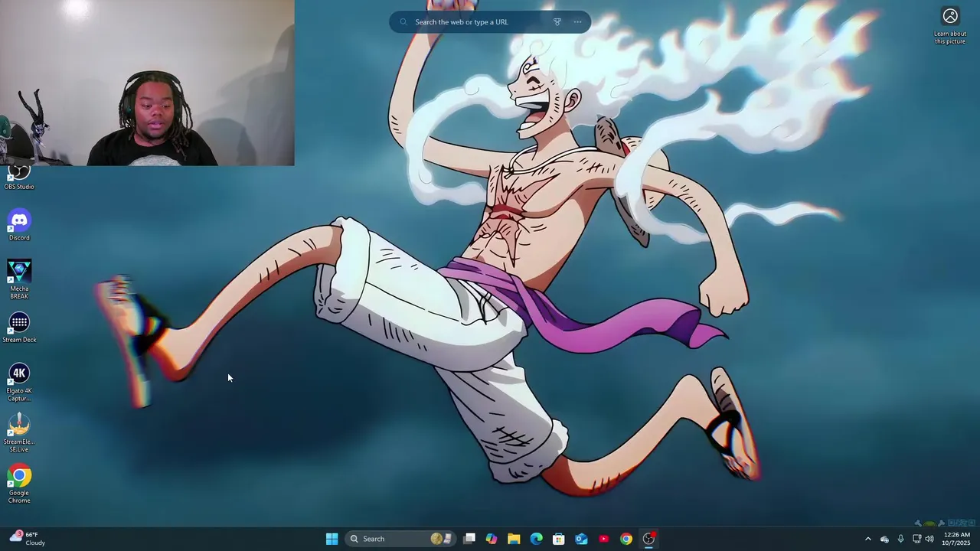
Task: Open the Windows Start menu
Action: click(332, 539)
